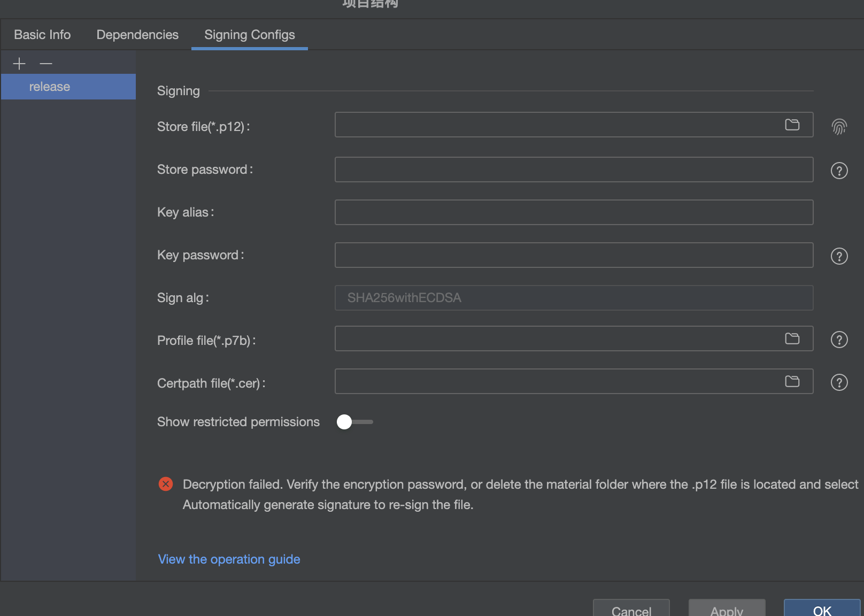Toggle Show restricted permissions switch
Image resolution: width=864 pixels, height=616 pixels.
coord(354,422)
